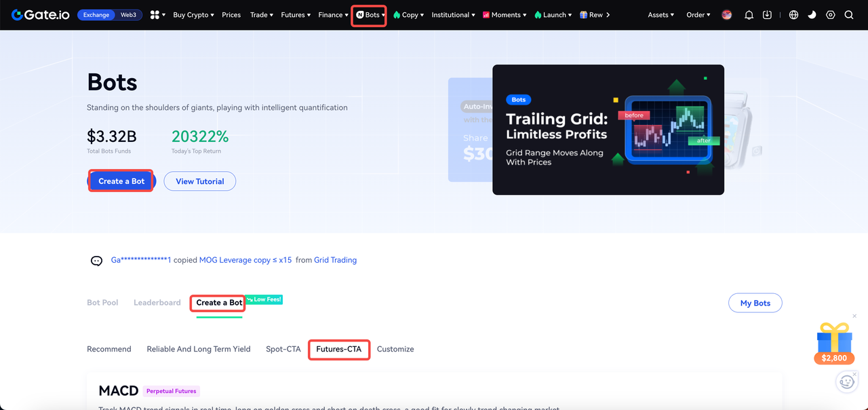This screenshot has height=410, width=868.
Task: Open the user profile avatar
Action: [x=727, y=15]
